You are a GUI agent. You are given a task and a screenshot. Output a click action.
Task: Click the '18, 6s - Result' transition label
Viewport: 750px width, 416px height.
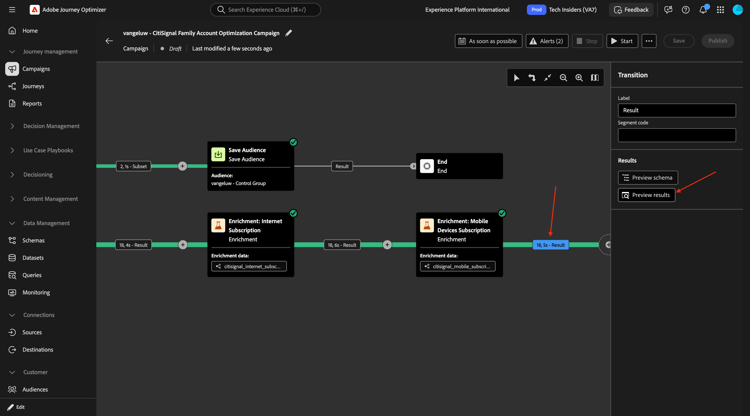(x=342, y=245)
